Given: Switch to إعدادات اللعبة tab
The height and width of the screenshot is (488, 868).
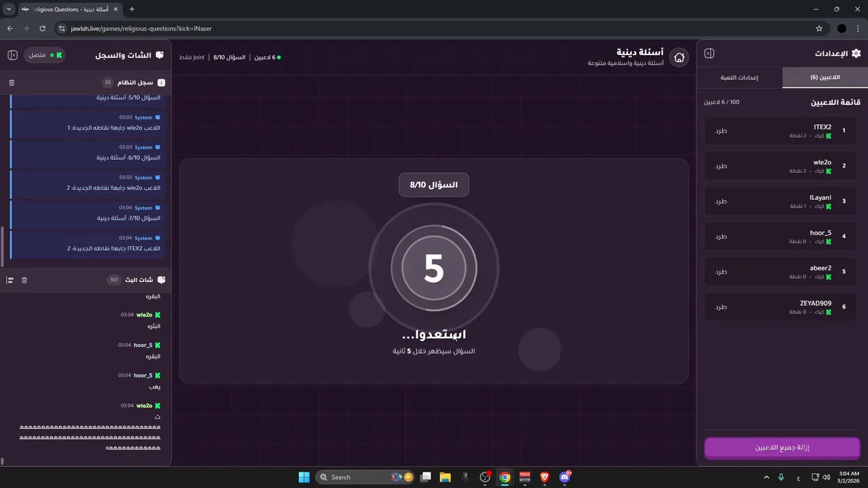Looking at the screenshot, I should coord(739,77).
